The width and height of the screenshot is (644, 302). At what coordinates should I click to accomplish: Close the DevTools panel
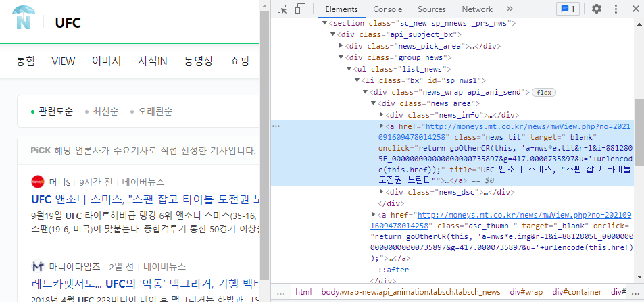(x=635, y=9)
